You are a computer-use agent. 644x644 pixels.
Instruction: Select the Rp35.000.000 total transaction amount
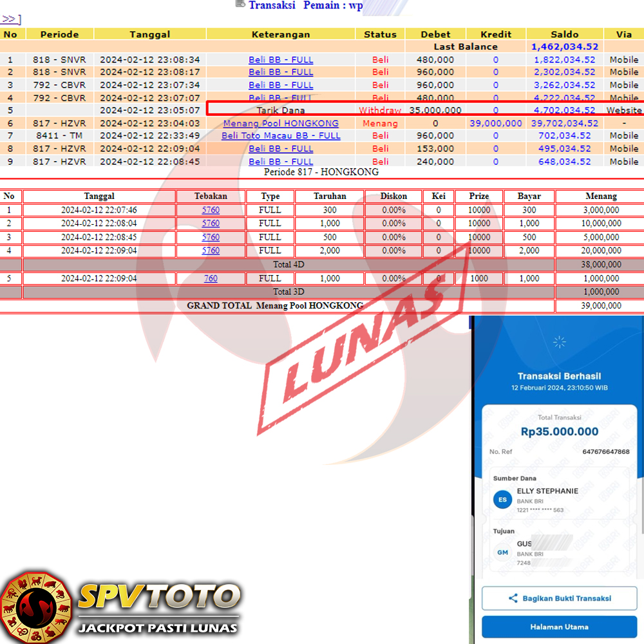tap(560, 431)
